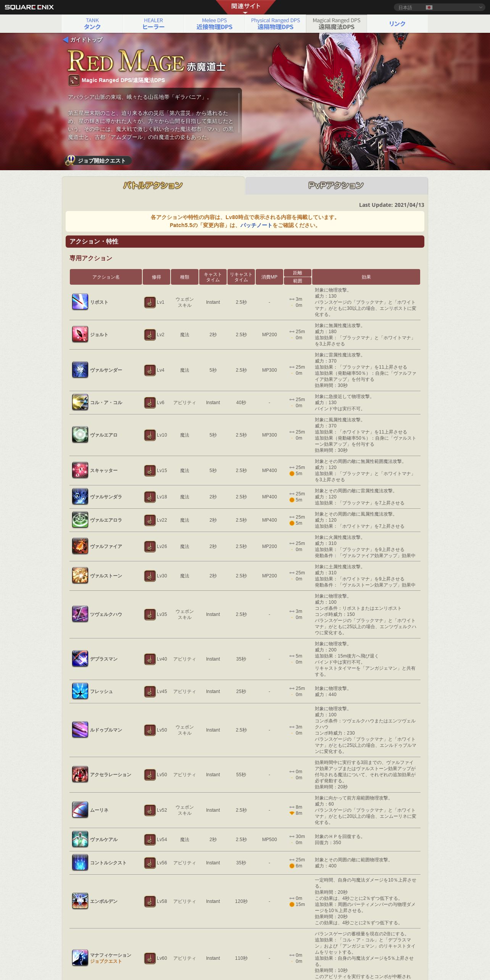Click the quest icon by ジョブ開始クエスト
The image size is (490, 980).
click(70, 160)
